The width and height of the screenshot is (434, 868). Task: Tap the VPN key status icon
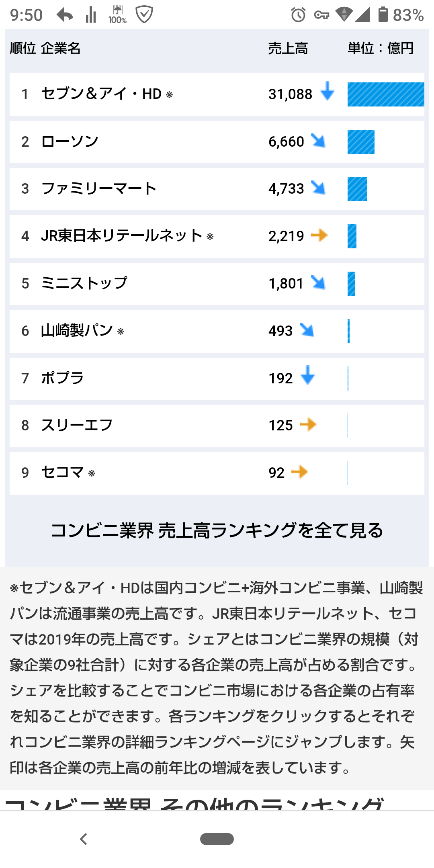(321, 15)
